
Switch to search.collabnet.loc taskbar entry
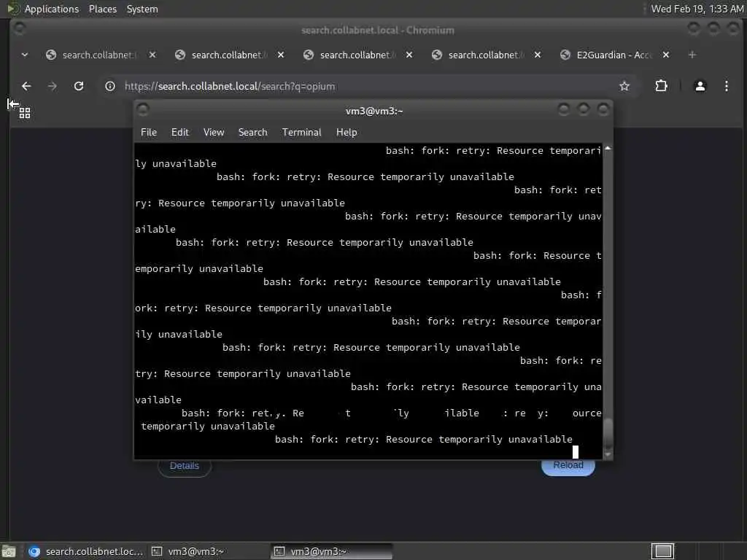pos(86,551)
